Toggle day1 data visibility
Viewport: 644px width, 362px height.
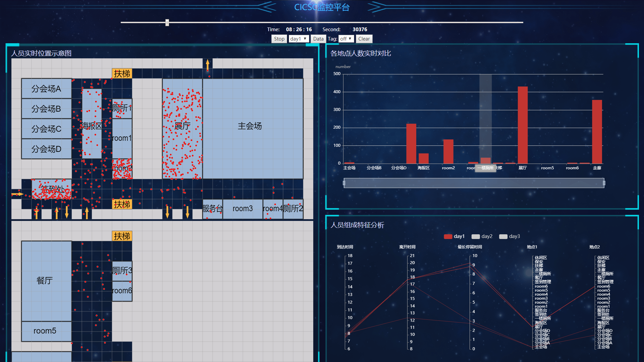(x=455, y=236)
